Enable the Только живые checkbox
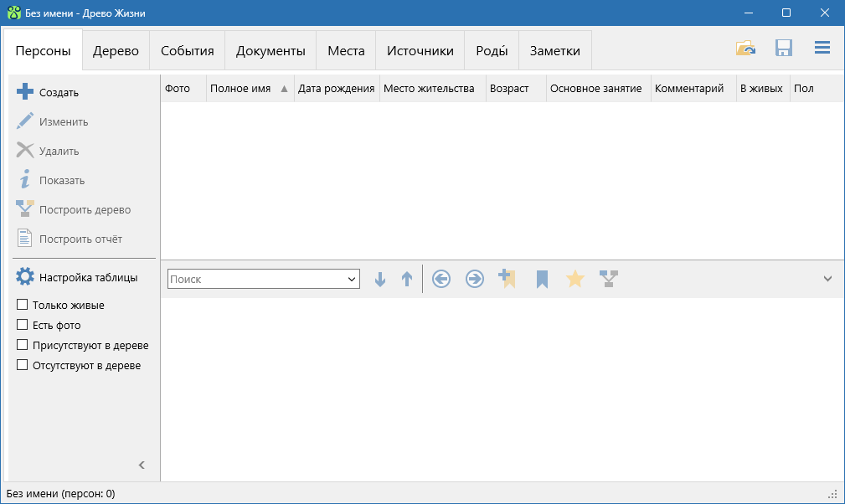Viewport: 845px width, 504px height. 22,305
